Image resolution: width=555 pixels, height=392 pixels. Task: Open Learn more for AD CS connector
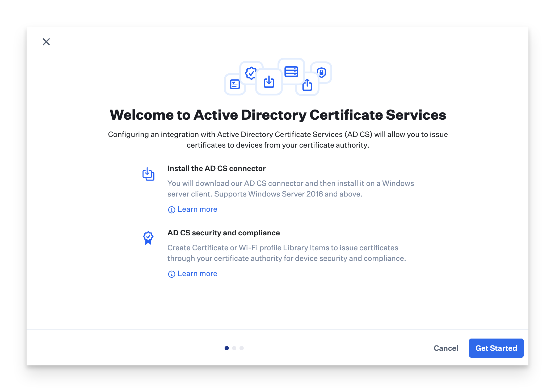197,209
